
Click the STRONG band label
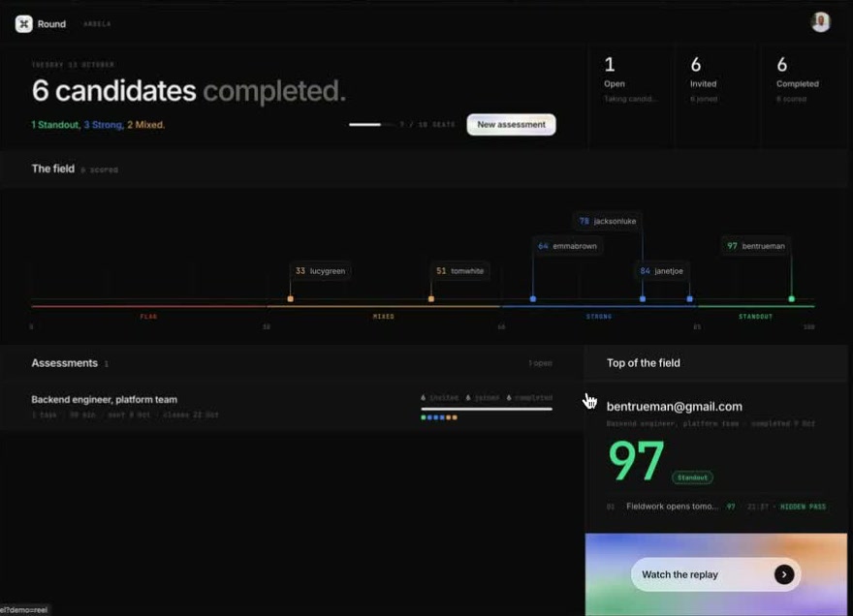coord(599,317)
